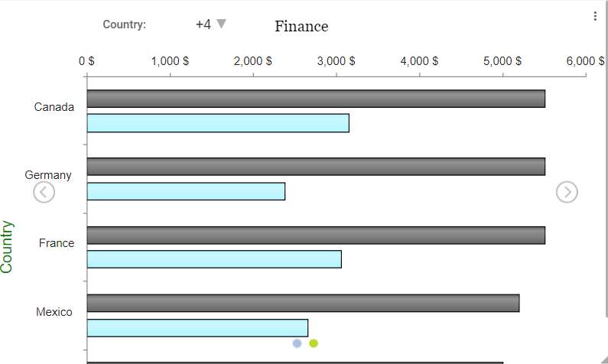This screenshot has width=608, height=364.
Task: Click the 3,000 $ axis tick label
Action: pos(336,61)
